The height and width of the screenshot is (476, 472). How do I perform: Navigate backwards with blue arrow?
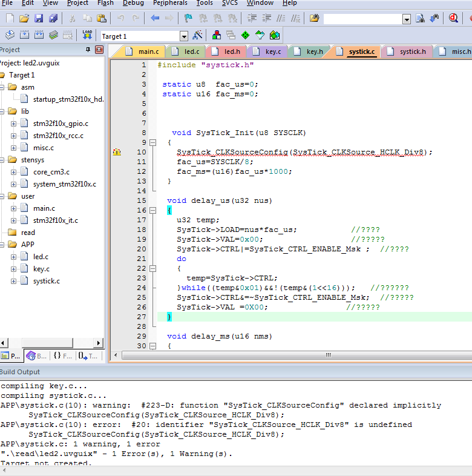point(155,18)
